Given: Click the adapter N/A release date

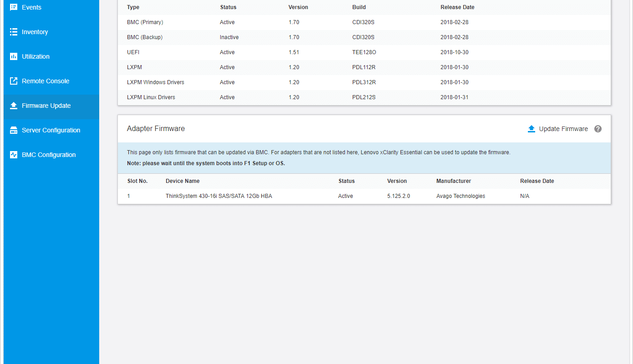Looking at the screenshot, I should point(525,196).
